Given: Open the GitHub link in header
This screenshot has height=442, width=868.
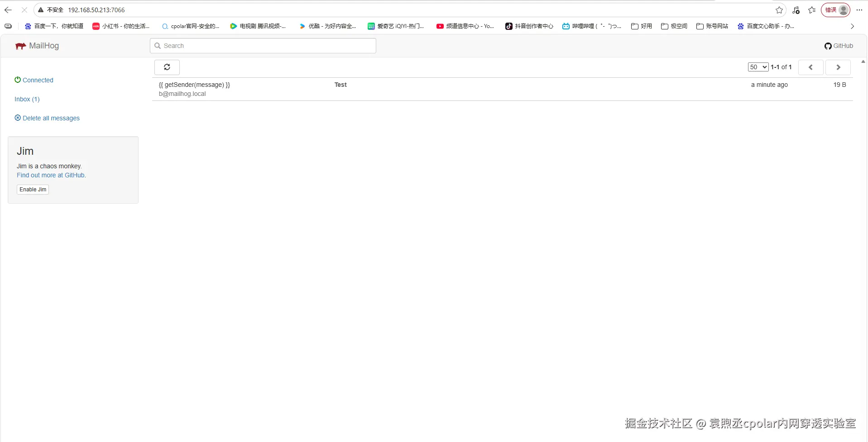Looking at the screenshot, I should click(x=839, y=46).
